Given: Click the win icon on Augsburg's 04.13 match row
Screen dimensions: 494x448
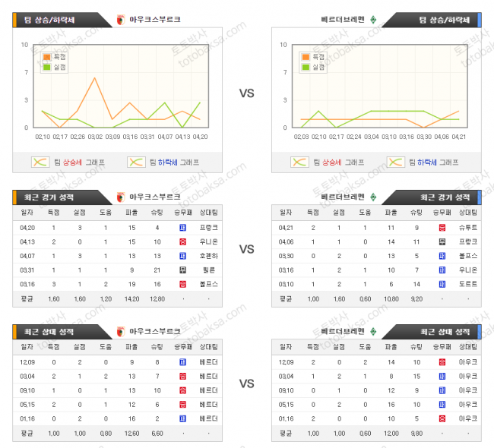Looking at the screenshot, I should coord(182,241).
